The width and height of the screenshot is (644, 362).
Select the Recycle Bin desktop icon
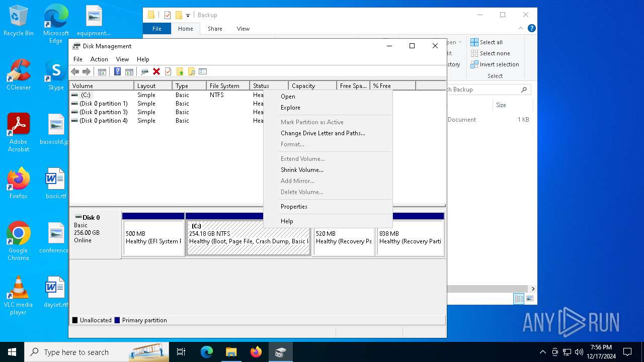[19, 21]
